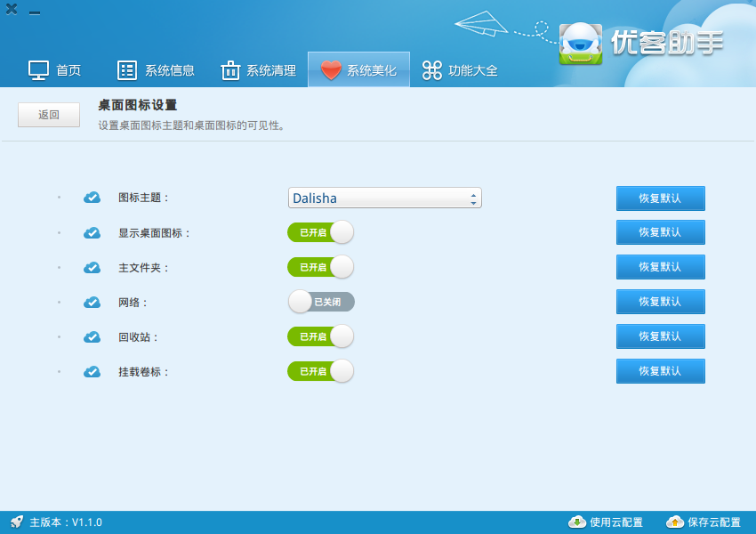The height and width of the screenshot is (534, 756).
Task: Go to the 系统信息 tab
Action: click(x=157, y=70)
